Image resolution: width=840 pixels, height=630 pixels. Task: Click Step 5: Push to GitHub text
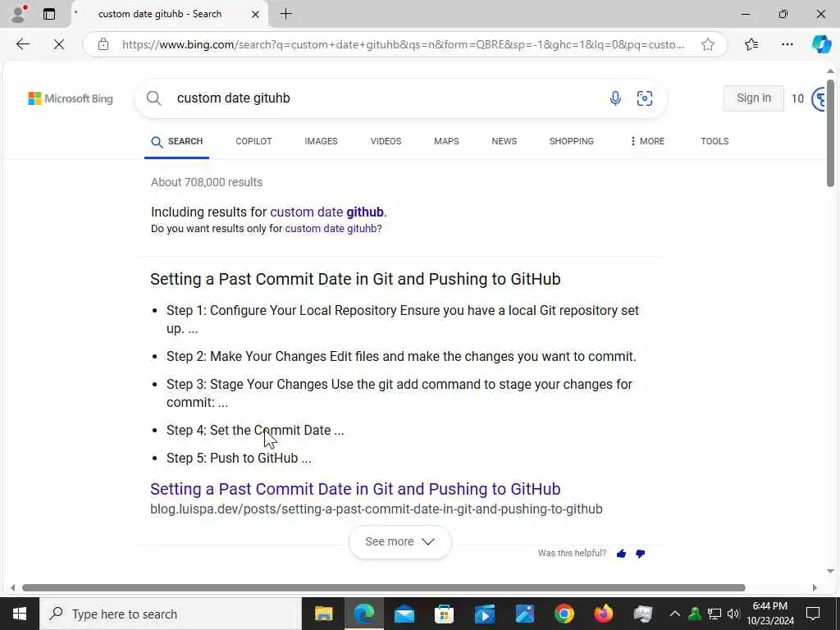pyautogui.click(x=239, y=458)
